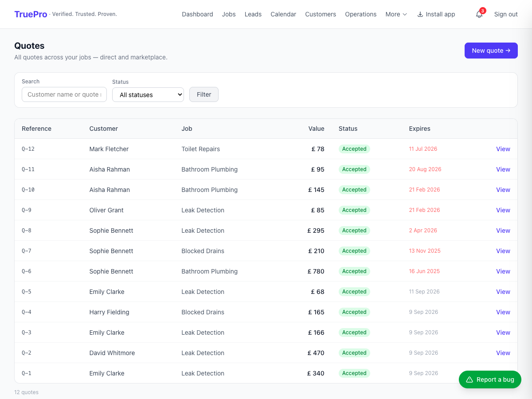Open the All statuses dropdown

[x=148, y=94]
